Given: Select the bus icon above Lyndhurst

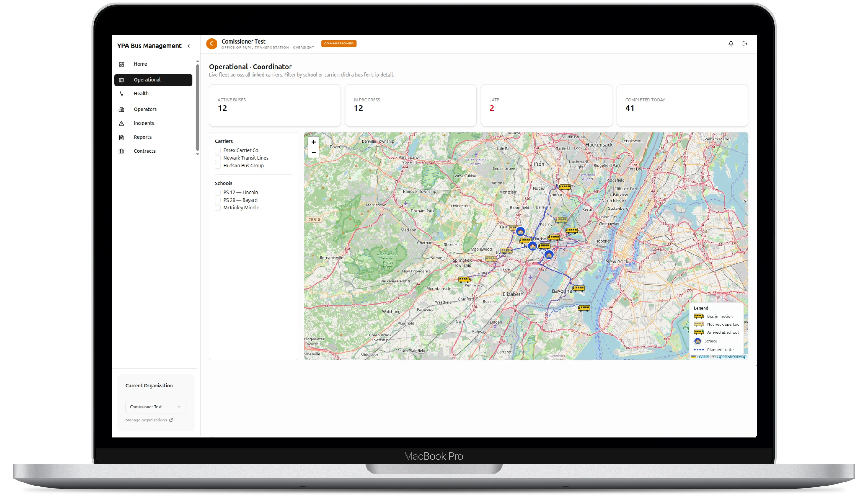Looking at the screenshot, I should coord(565,187).
